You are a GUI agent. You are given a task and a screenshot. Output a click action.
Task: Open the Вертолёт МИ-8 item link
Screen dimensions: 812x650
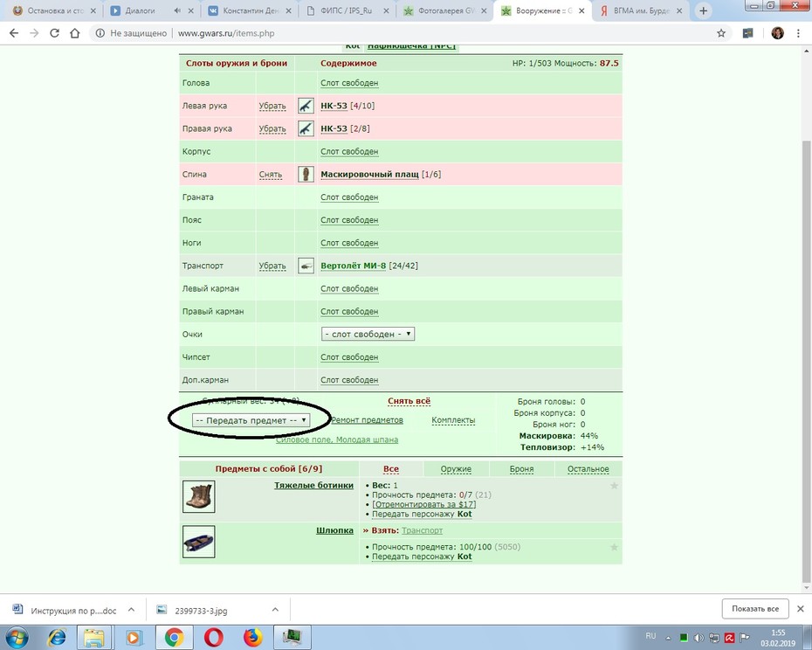(x=354, y=266)
